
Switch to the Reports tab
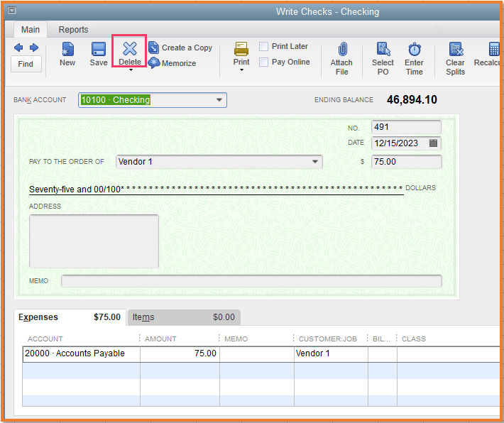[73, 30]
